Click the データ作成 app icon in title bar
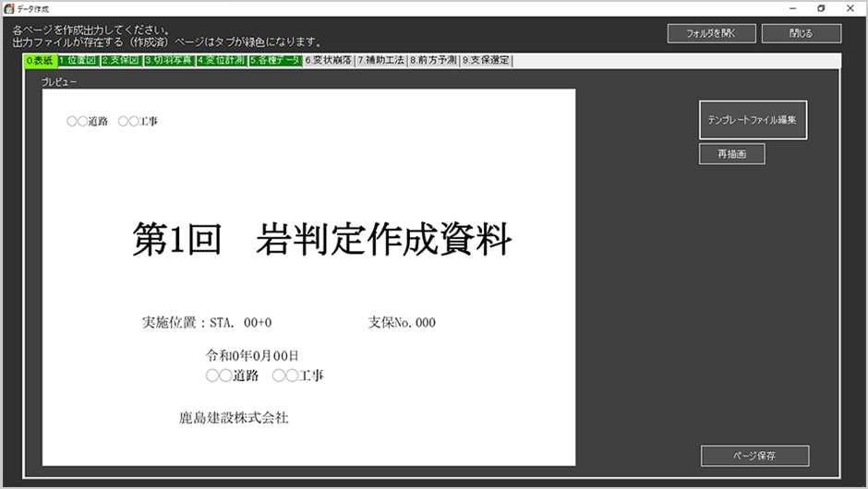The image size is (868, 489). click(x=8, y=8)
